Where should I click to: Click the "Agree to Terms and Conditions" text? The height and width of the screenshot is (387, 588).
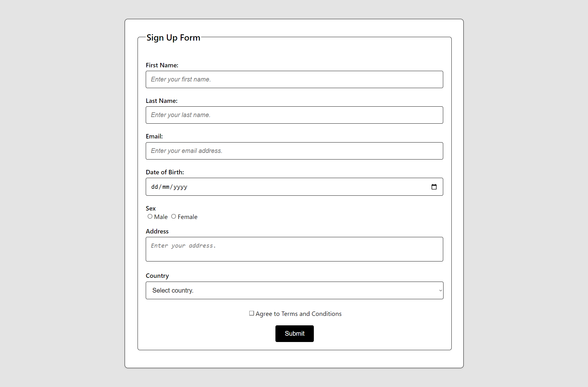pyautogui.click(x=298, y=314)
